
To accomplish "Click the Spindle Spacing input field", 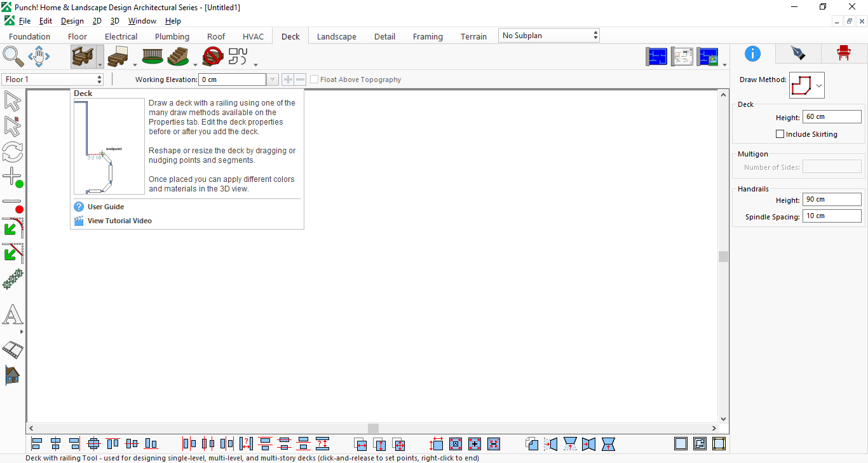I will point(832,216).
